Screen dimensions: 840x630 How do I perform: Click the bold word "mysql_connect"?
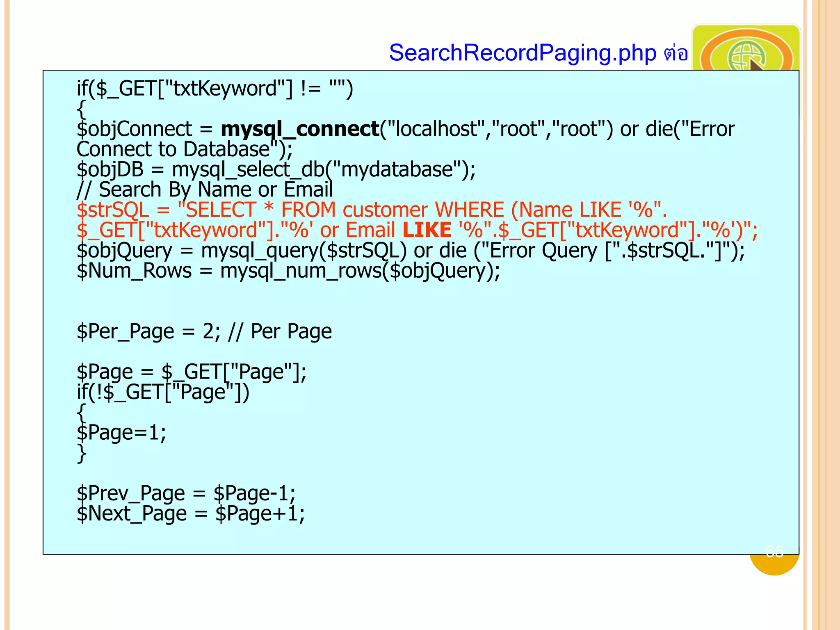coord(300,129)
